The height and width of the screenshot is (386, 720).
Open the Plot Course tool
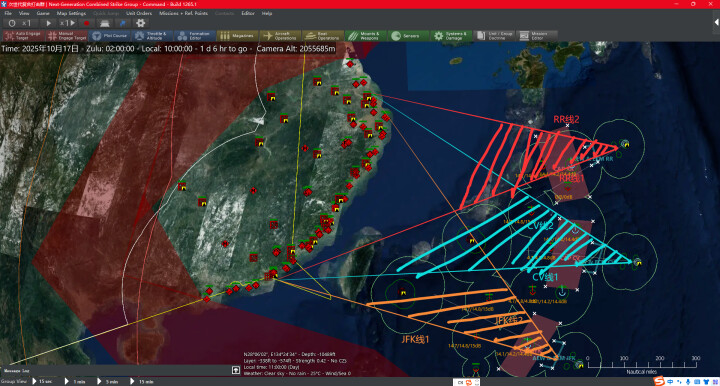tap(110, 36)
